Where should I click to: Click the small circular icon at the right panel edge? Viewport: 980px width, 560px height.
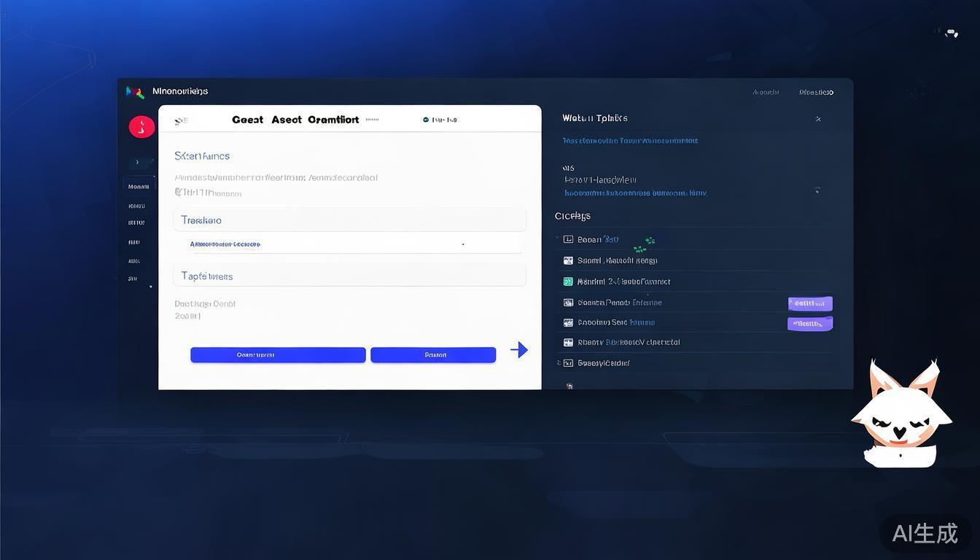click(x=817, y=190)
